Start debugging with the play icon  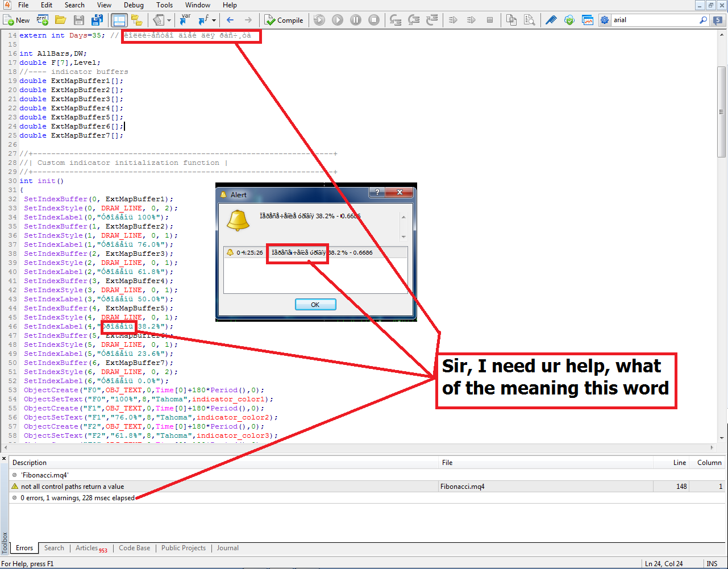click(338, 20)
